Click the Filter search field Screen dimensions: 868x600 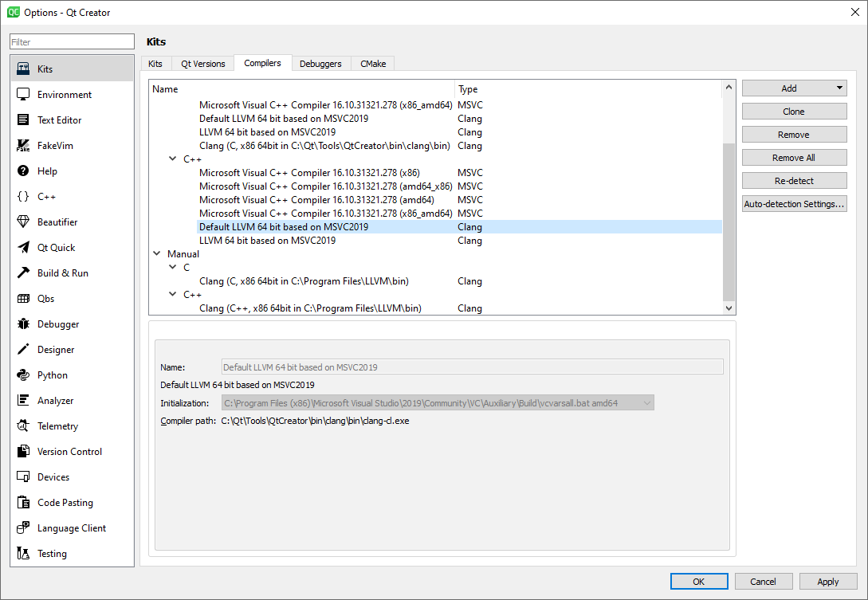(x=72, y=41)
